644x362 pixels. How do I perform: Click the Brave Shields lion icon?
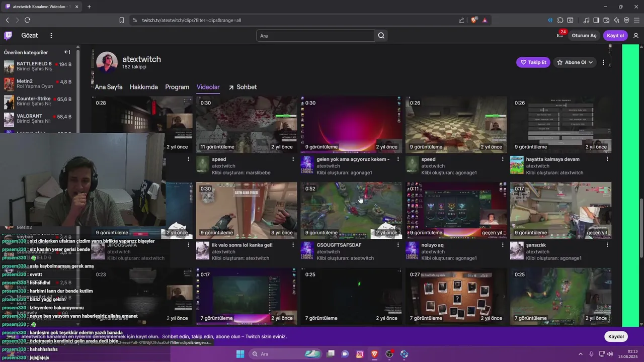click(x=474, y=20)
